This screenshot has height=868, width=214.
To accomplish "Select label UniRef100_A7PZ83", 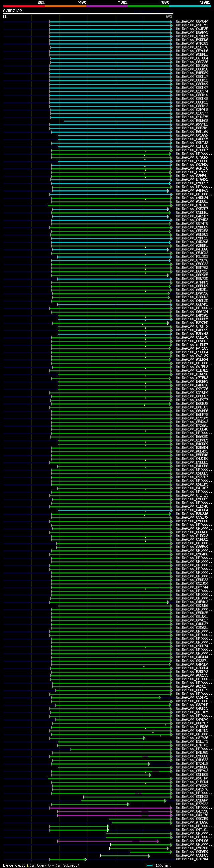I will tap(192, 44).
